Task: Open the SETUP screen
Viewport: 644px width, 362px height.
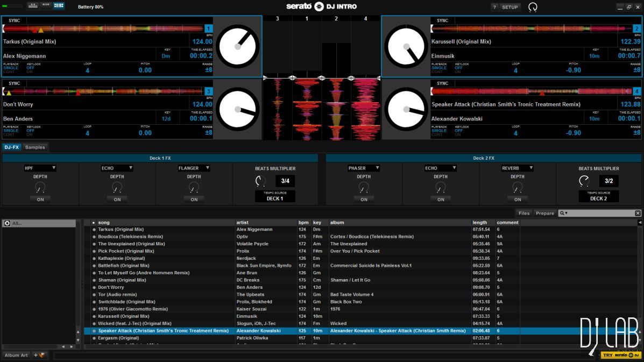Action: pos(509,7)
